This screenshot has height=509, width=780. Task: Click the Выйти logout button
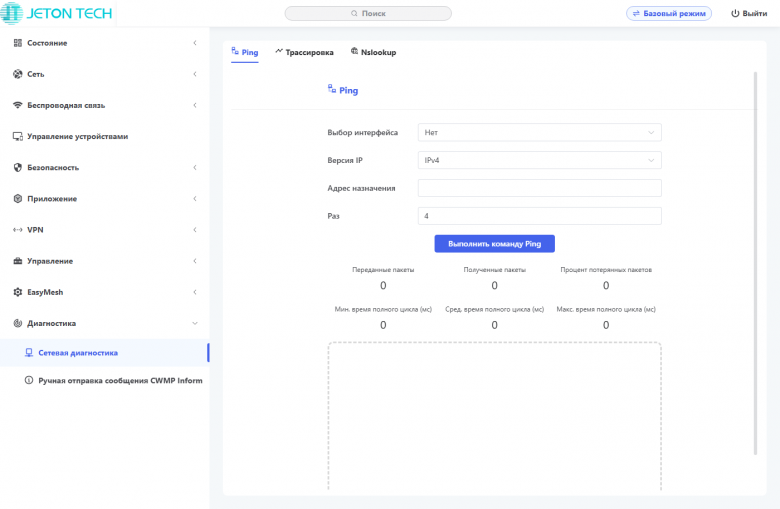point(749,14)
